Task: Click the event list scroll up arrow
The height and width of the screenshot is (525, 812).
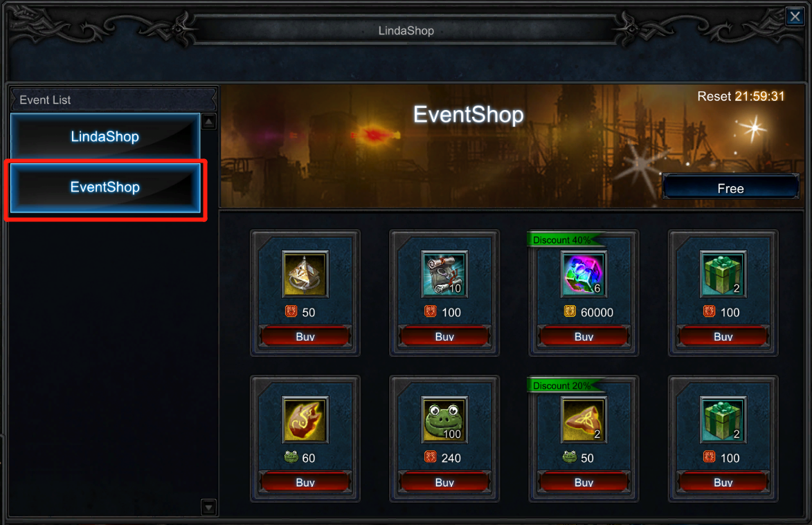Action: pos(208,122)
